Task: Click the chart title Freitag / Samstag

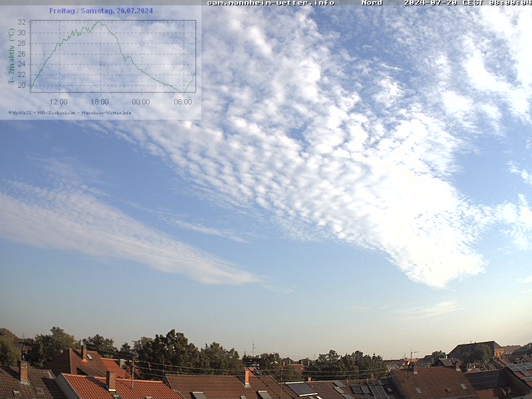Action: point(101,11)
